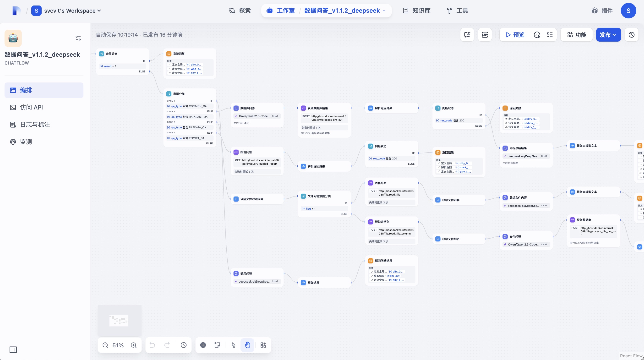Open the add node plus icon
The width and height of the screenshot is (644, 360).
pyautogui.click(x=203, y=345)
